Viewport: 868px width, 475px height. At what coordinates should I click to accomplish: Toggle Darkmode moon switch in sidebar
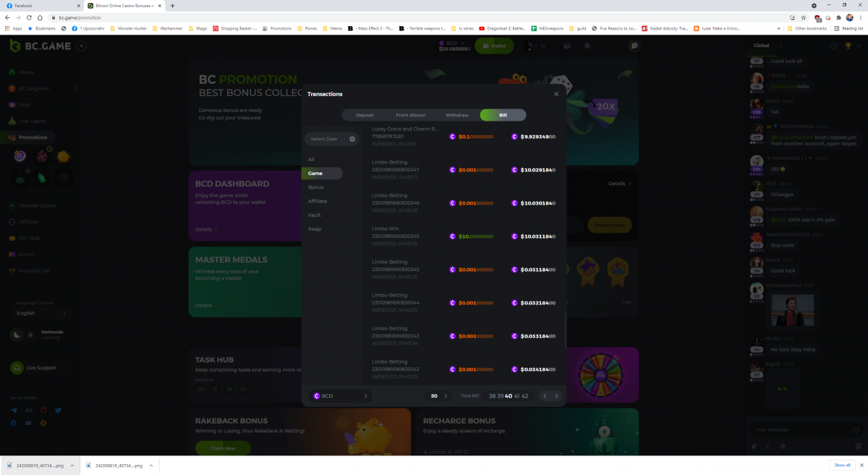[17, 335]
